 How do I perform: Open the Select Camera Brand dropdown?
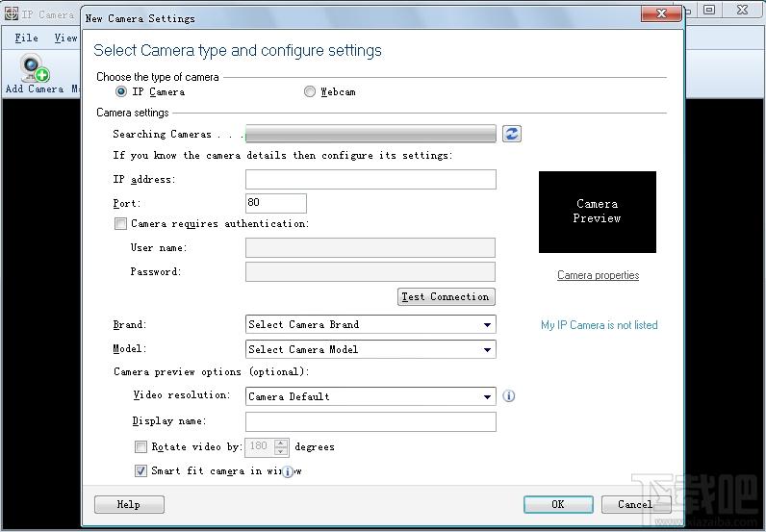pos(370,324)
